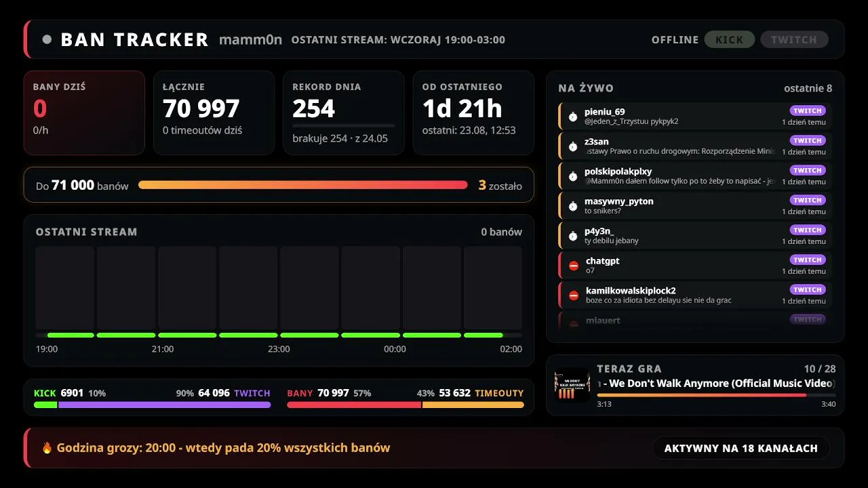The image size is (868, 488).
Task: Click the TWITCH badge on kamilkowalskiplock2 row
Action: (808, 289)
